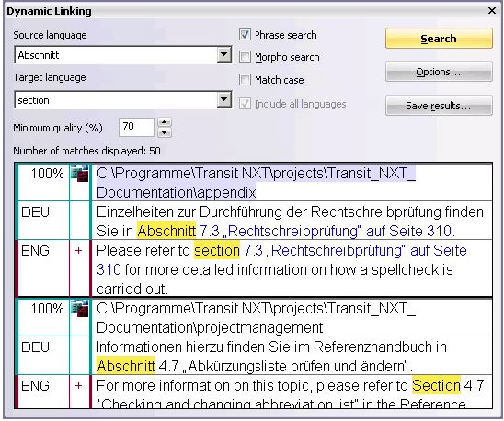Image resolution: width=504 pixels, height=421 pixels.
Task: Click the plus marker on first ENG row
Action: tap(78, 251)
